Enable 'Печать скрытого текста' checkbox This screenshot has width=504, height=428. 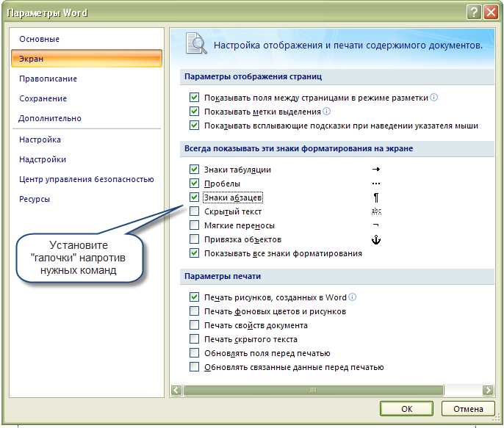tap(194, 339)
